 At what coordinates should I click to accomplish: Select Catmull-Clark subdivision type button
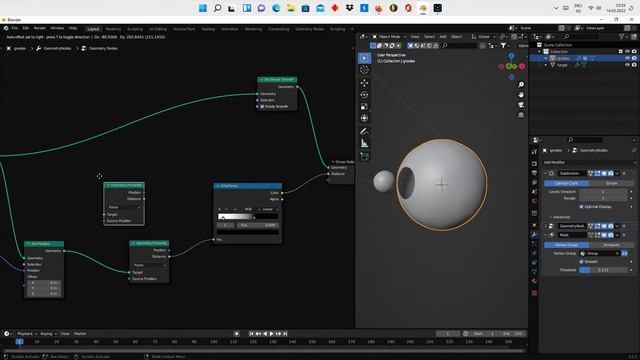click(566, 183)
